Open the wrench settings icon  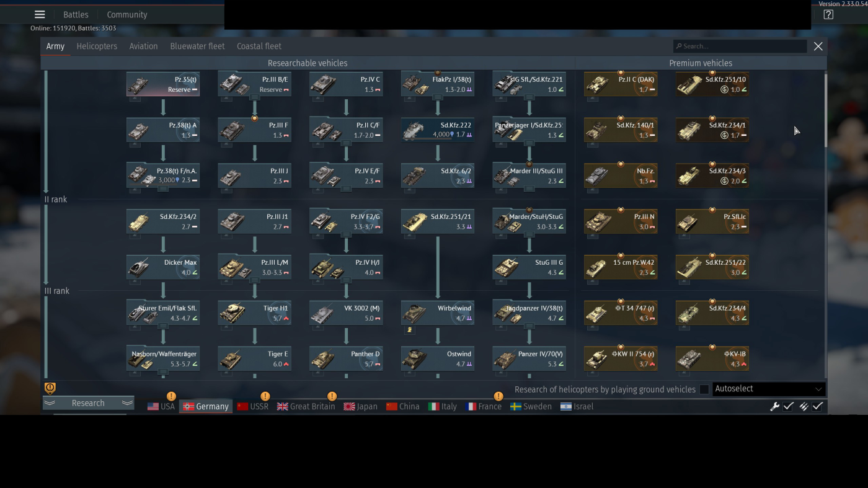click(x=774, y=407)
